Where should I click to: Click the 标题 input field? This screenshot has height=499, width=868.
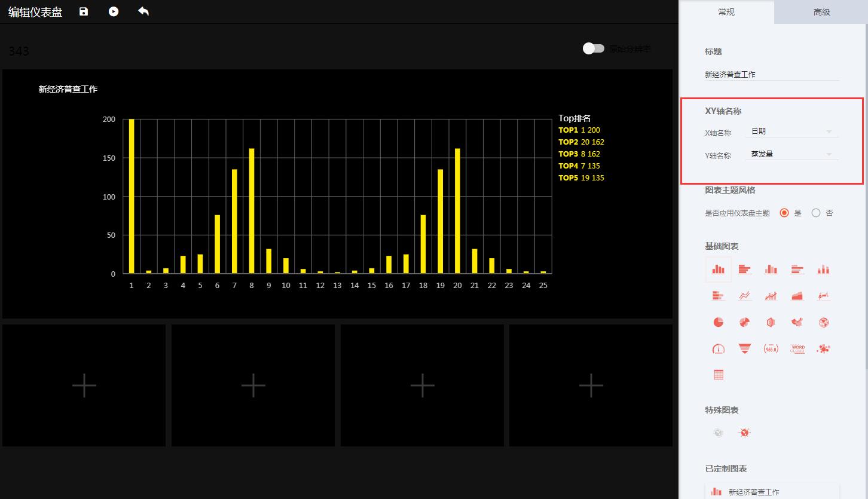(x=771, y=75)
